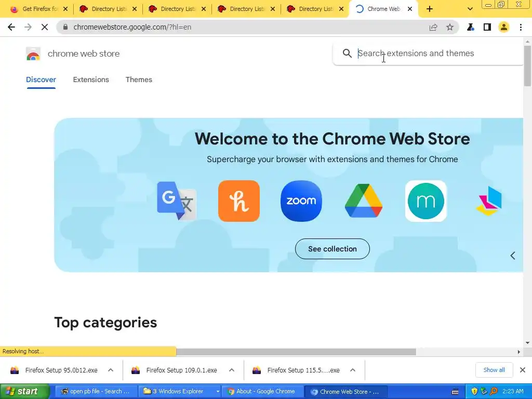The height and width of the screenshot is (399, 532).
Task: Switch to first Directory Listing tab
Action: [x=108, y=9]
